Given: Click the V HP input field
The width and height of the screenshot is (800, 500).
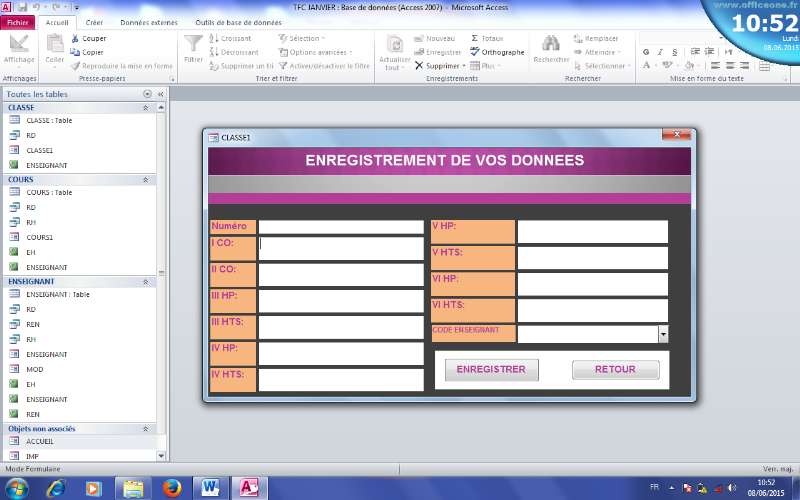Looking at the screenshot, I should [x=592, y=232].
